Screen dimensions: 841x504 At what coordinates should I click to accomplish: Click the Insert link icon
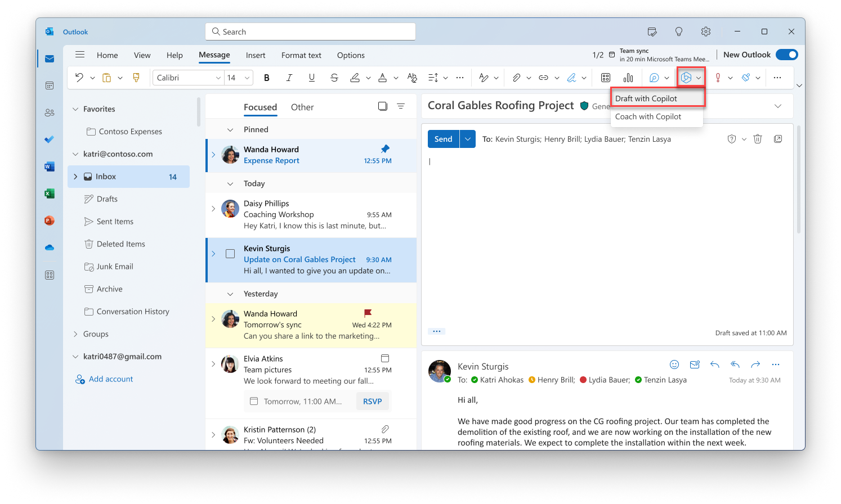tap(543, 78)
